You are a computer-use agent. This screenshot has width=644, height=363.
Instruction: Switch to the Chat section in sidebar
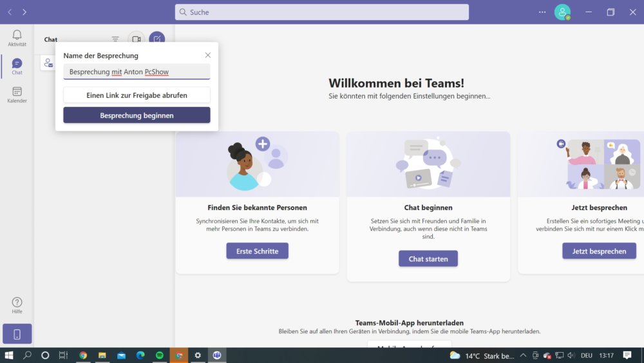[x=17, y=66]
